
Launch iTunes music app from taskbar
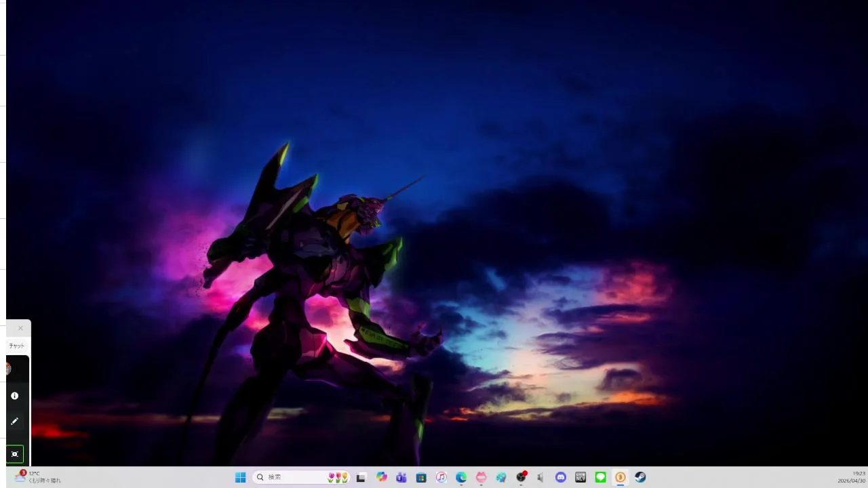441,477
